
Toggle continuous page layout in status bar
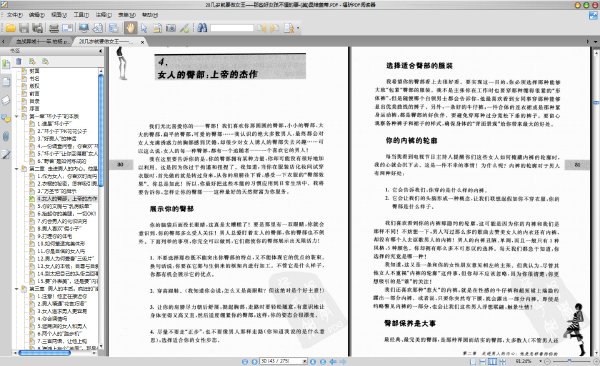click(x=483, y=361)
